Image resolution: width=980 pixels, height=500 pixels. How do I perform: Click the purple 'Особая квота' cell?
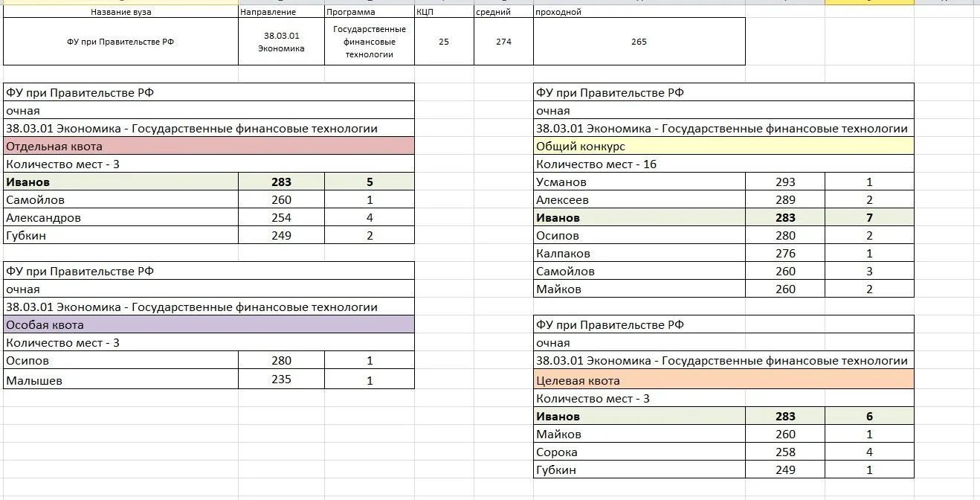point(209,325)
